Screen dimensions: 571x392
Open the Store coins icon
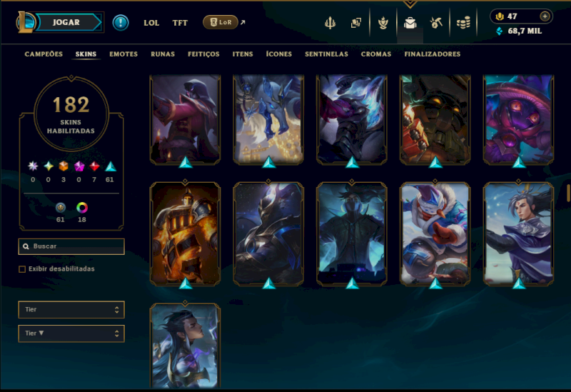(x=463, y=23)
